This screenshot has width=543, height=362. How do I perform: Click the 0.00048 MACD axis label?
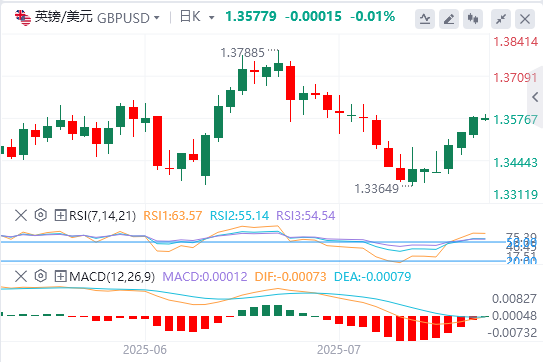click(514, 316)
